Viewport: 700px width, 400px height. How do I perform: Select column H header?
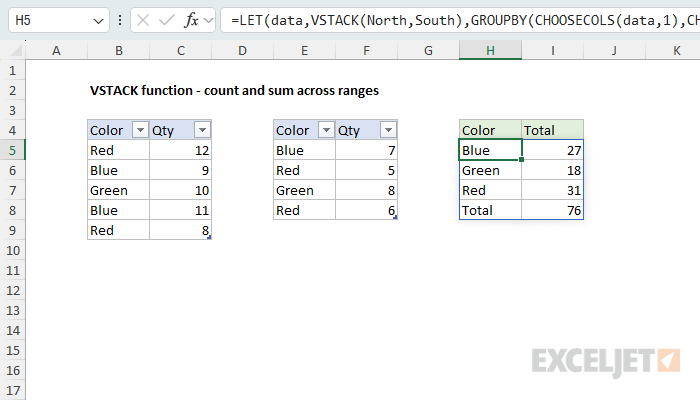coord(490,50)
